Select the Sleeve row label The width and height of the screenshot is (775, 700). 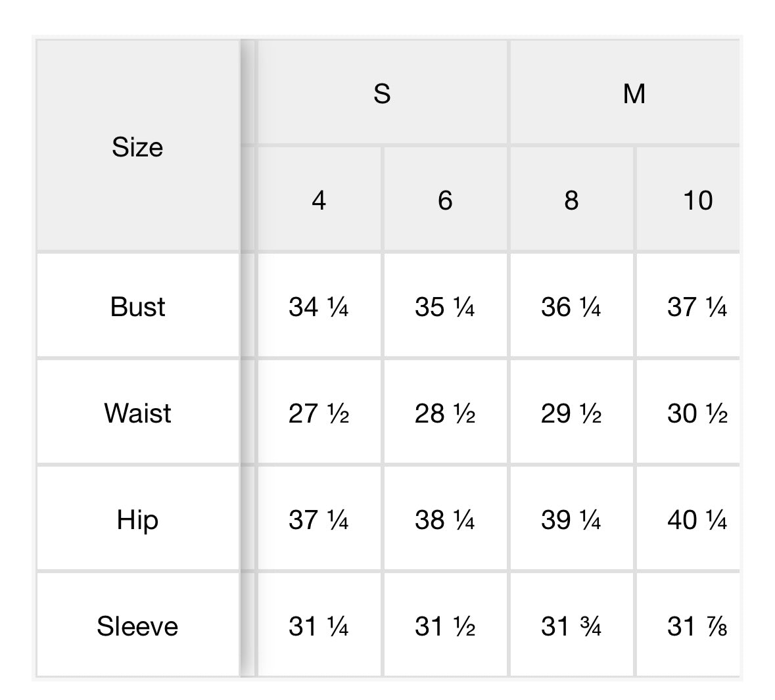coord(137,626)
